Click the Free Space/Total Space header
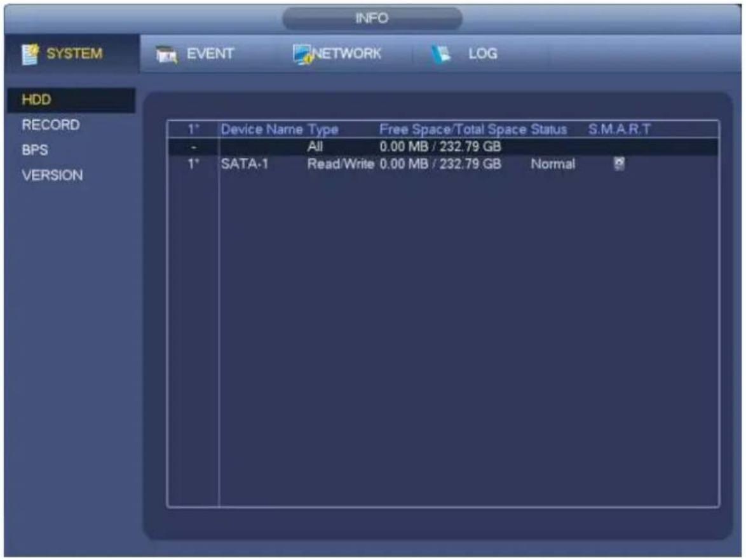 click(x=453, y=130)
